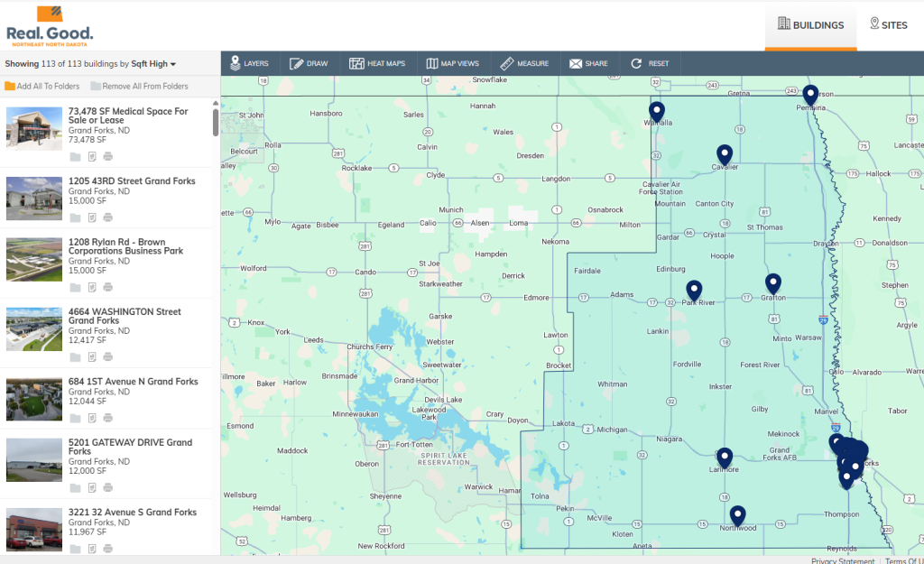The height and width of the screenshot is (564, 924).
Task: Open Heat Maps options
Action: (x=377, y=64)
